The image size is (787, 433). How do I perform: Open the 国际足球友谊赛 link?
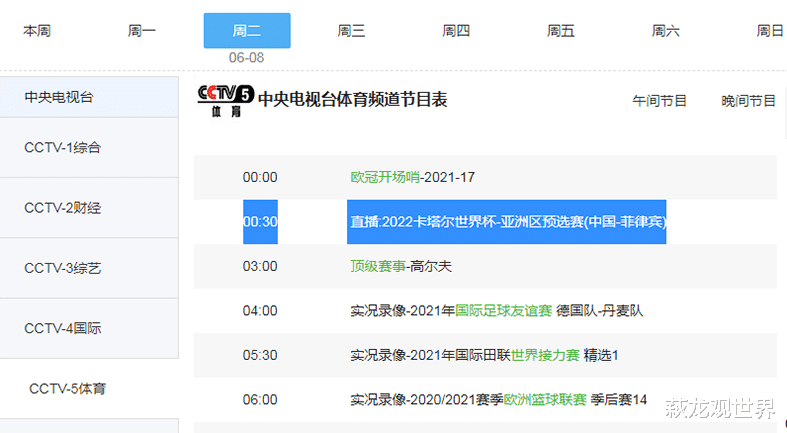(x=503, y=311)
